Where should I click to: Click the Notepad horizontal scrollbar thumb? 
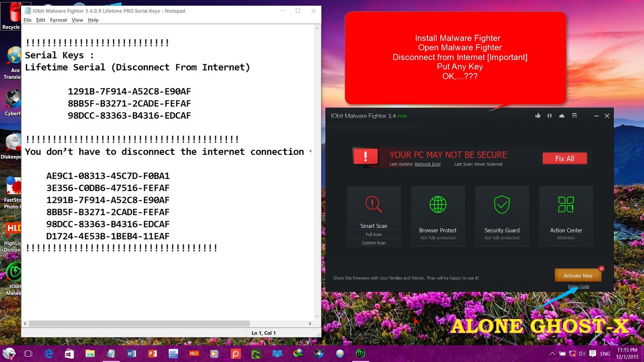pyautogui.click(x=139, y=323)
